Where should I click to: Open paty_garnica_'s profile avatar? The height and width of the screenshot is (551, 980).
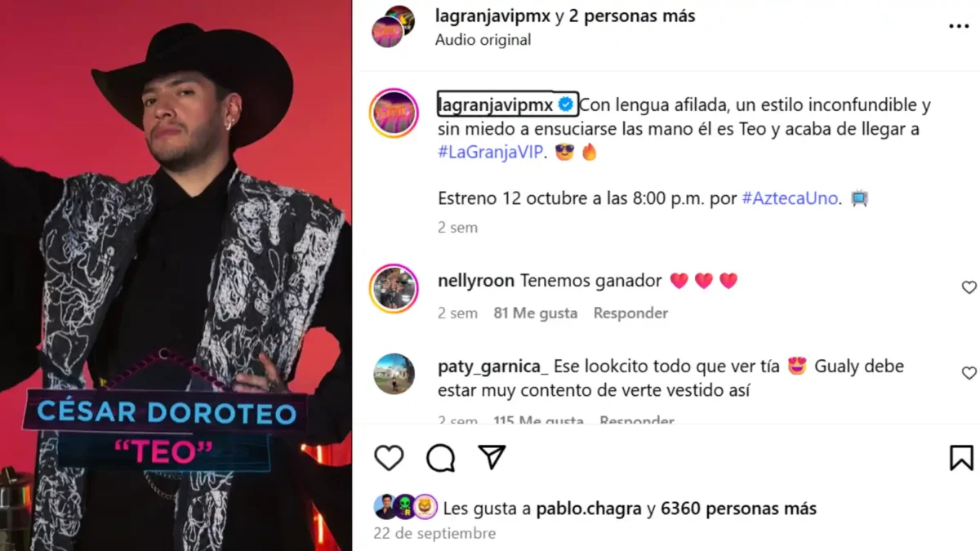point(394,374)
